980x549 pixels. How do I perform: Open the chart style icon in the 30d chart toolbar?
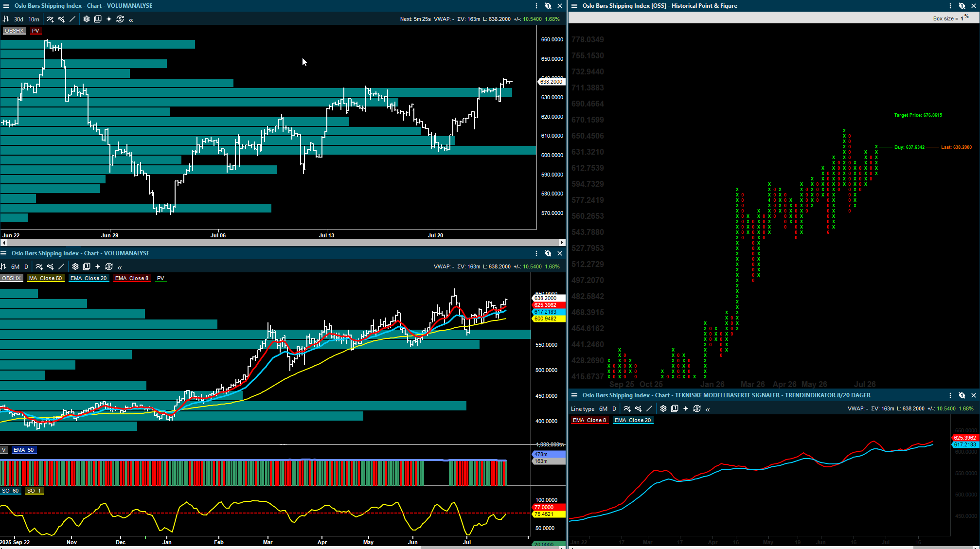point(6,19)
